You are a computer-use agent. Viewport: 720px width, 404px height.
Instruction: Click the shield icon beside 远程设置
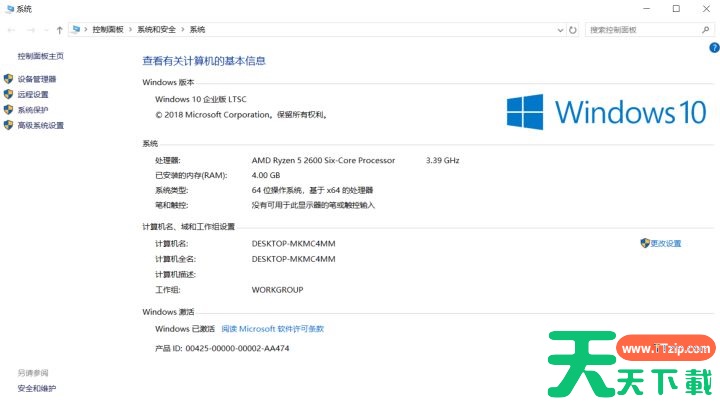coord(9,95)
